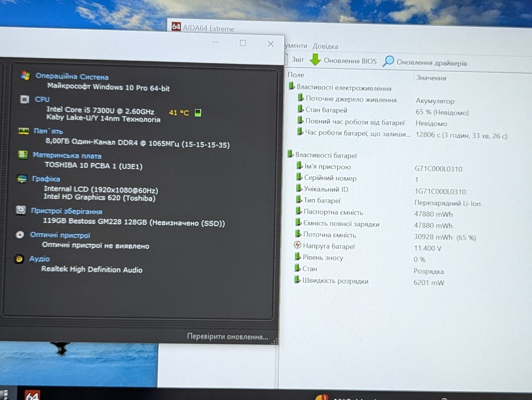
Task: Select the 65 % (Невідомо) battery state value
Action: (x=442, y=112)
